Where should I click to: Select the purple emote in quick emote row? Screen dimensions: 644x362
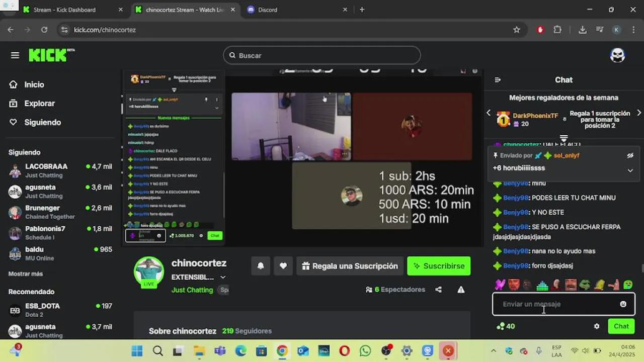click(499, 285)
